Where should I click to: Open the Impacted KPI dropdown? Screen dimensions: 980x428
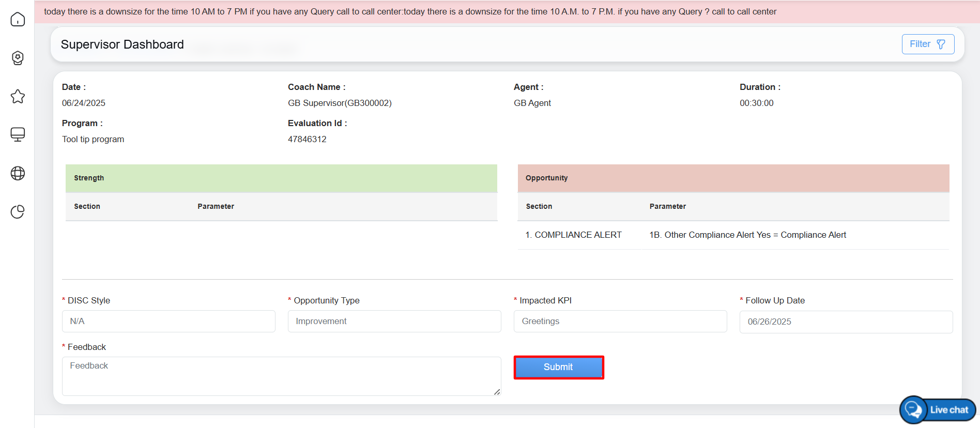tap(620, 322)
